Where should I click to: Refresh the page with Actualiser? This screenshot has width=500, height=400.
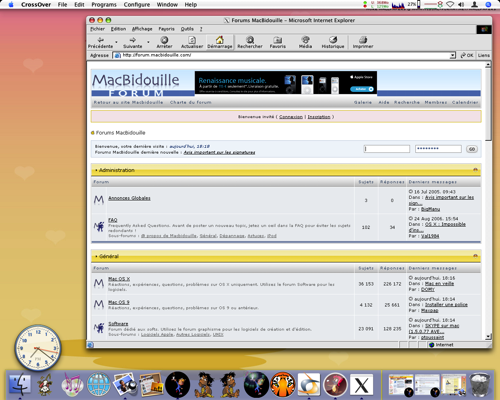tap(192, 42)
